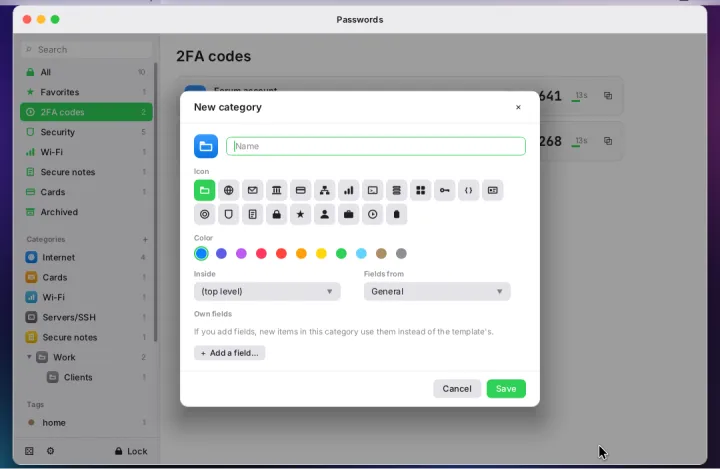This screenshot has height=469, width=720.
Task: Collapse the Work category in sidebar
Action: point(29,357)
